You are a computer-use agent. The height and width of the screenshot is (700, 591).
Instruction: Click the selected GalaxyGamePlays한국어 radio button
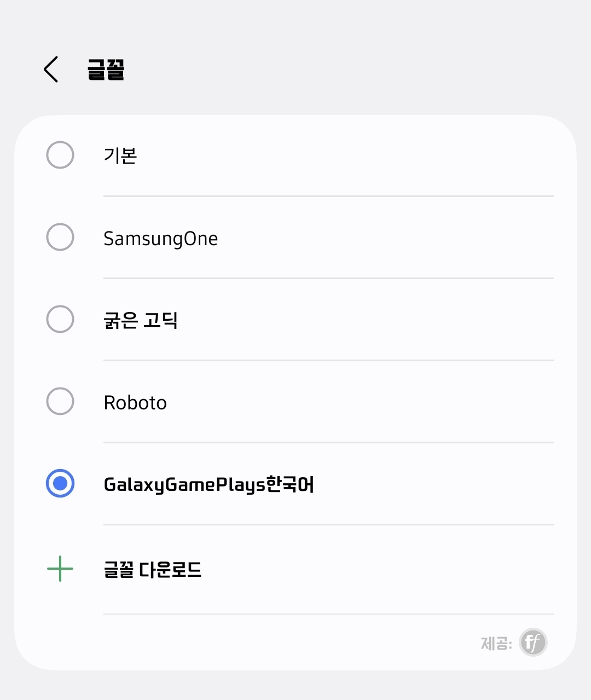60,483
